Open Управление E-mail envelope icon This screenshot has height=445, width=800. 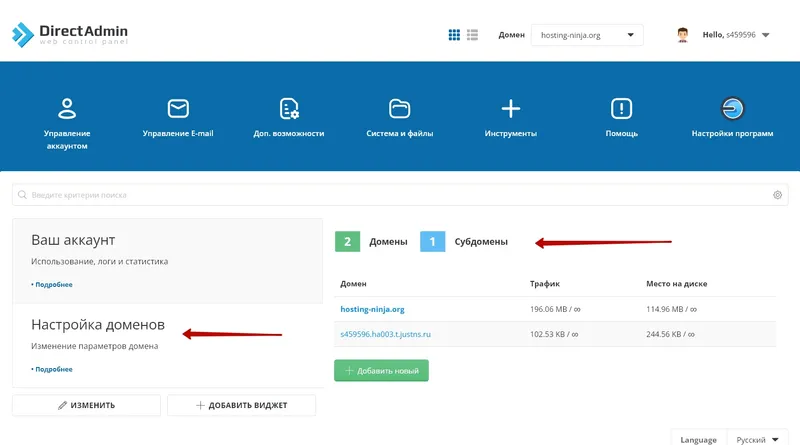click(178, 109)
